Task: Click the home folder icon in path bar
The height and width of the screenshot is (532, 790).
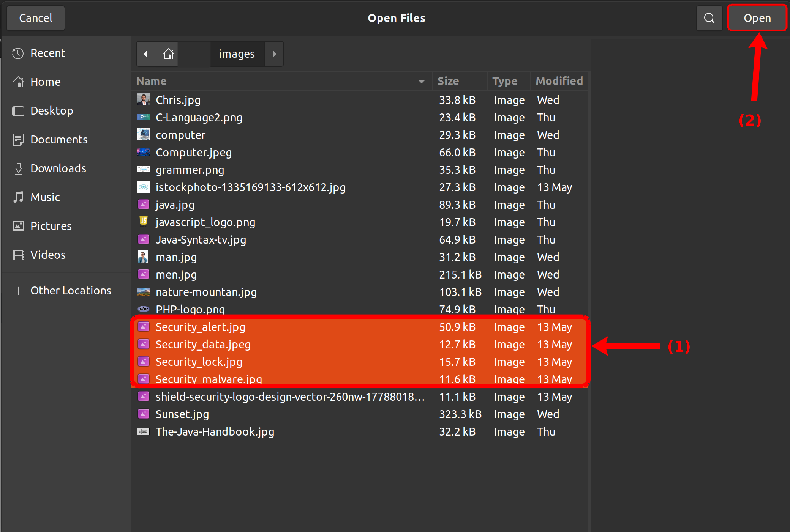Action: (168, 54)
